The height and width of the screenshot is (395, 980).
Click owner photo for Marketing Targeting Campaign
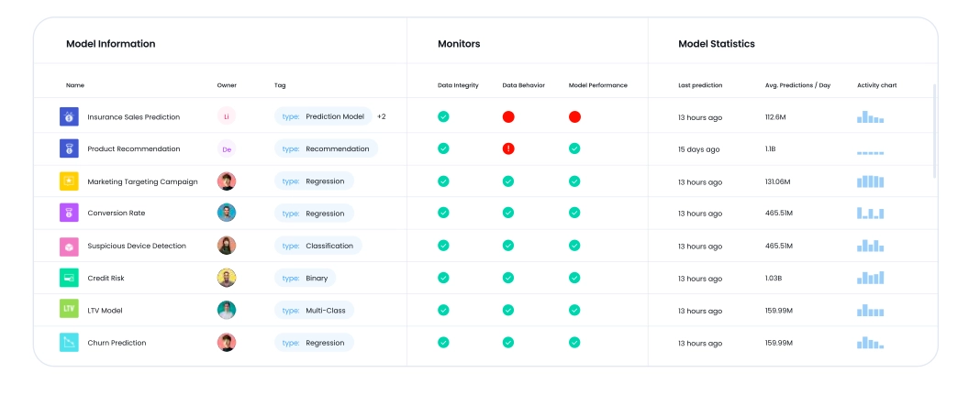click(x=227, y=181)
